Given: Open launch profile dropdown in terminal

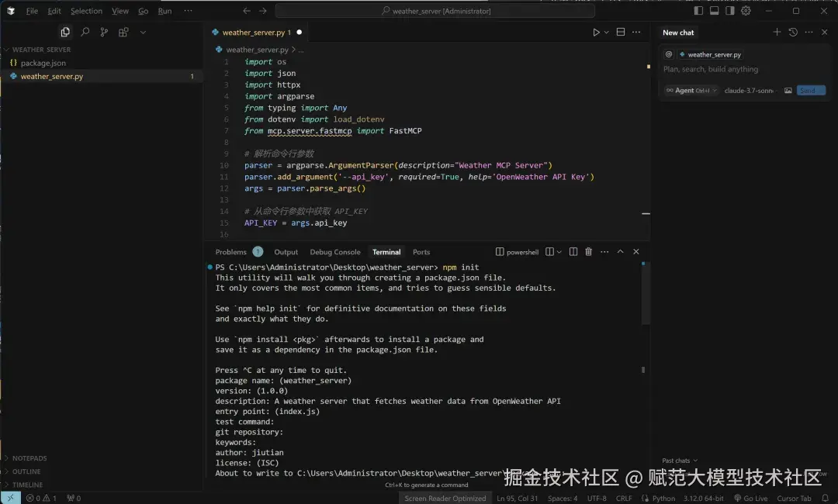Looking at the screenshot, I should [x=559, y=252].
